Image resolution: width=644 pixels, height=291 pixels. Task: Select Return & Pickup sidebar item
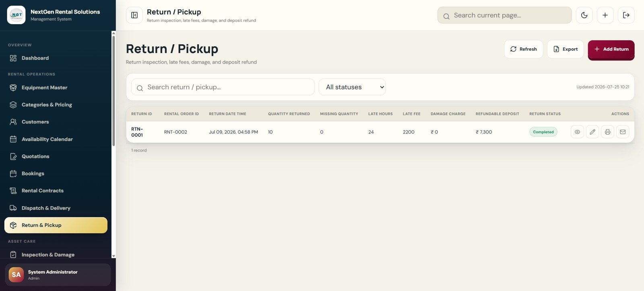(x=56, y=225)
